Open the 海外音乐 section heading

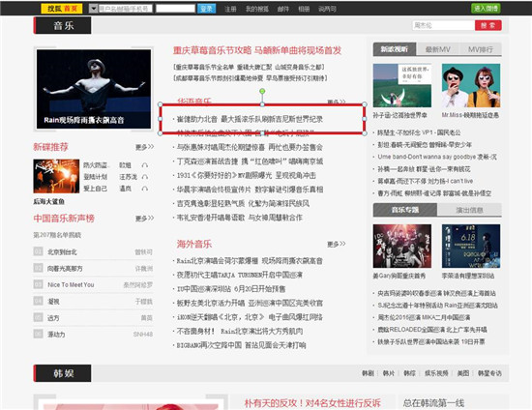tap(194, 244)
